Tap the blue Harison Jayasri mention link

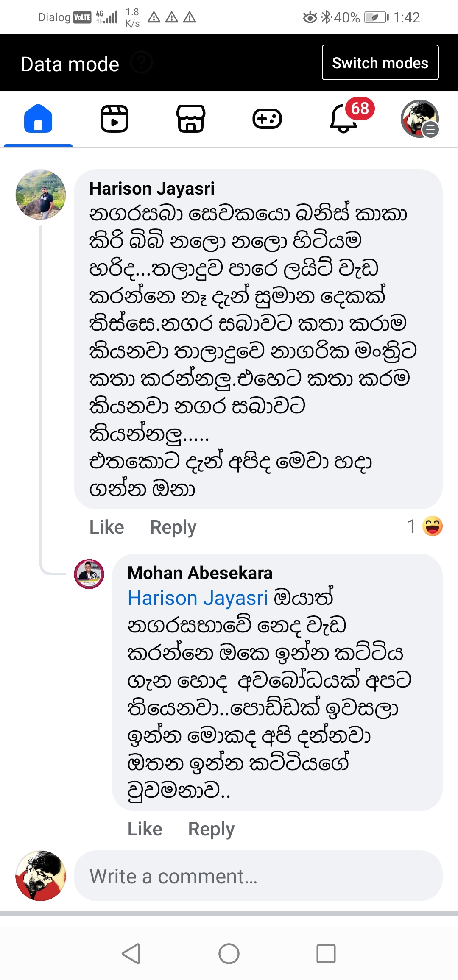click(198, 598)
